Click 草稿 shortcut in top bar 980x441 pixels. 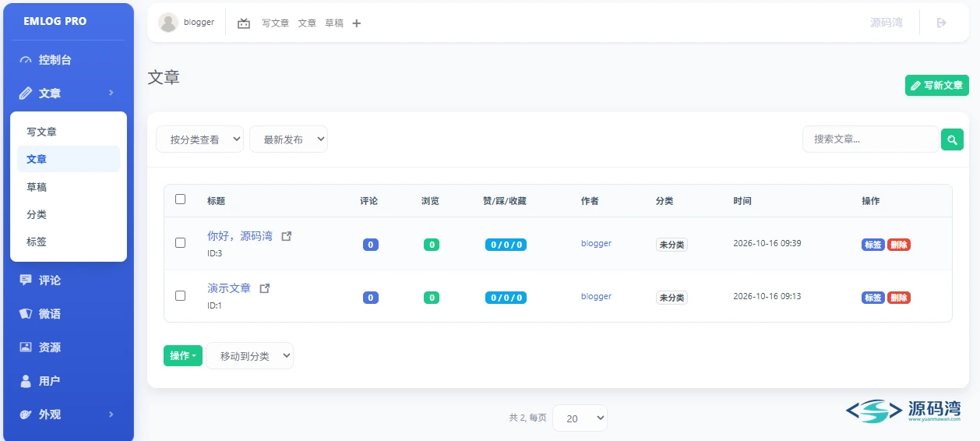click(334, 23)
